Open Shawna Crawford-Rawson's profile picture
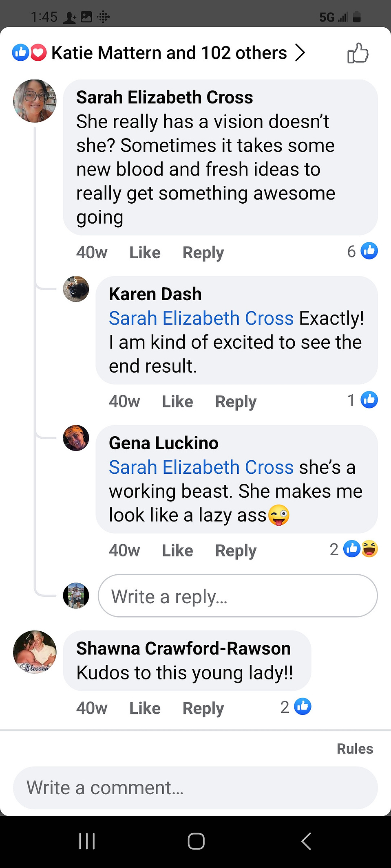The image size is (391, 868). [x=35, y=652]
